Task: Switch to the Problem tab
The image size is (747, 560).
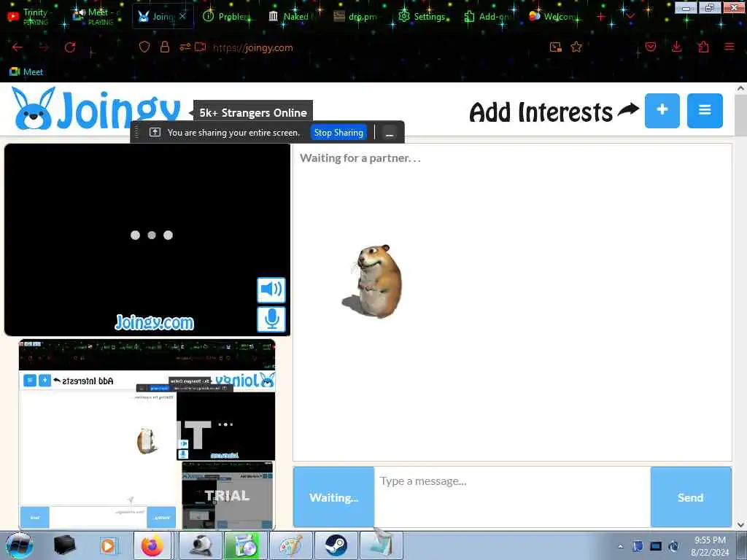Action: click(227, 16)
